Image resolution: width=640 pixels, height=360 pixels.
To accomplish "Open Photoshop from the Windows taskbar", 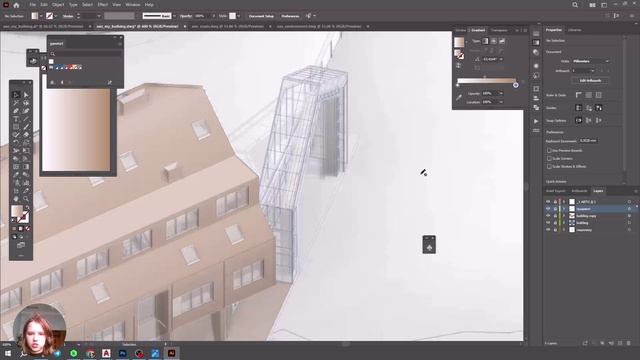I will tap(122, 353).
